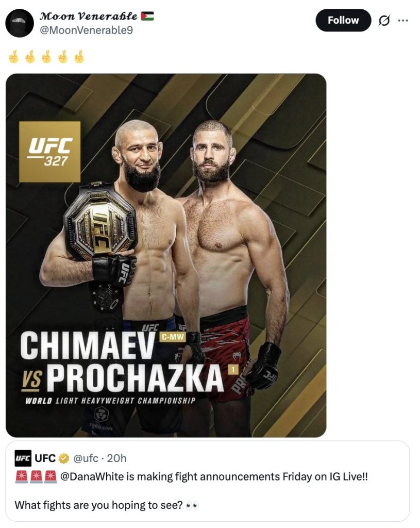This screenshot has width=420, height=528.
Task: Click the 20h timestamp of quoted tweet
Action: coord(117,458)
